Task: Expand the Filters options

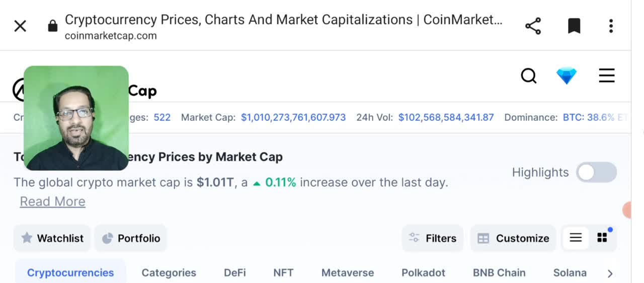Action: pos(433,238)
